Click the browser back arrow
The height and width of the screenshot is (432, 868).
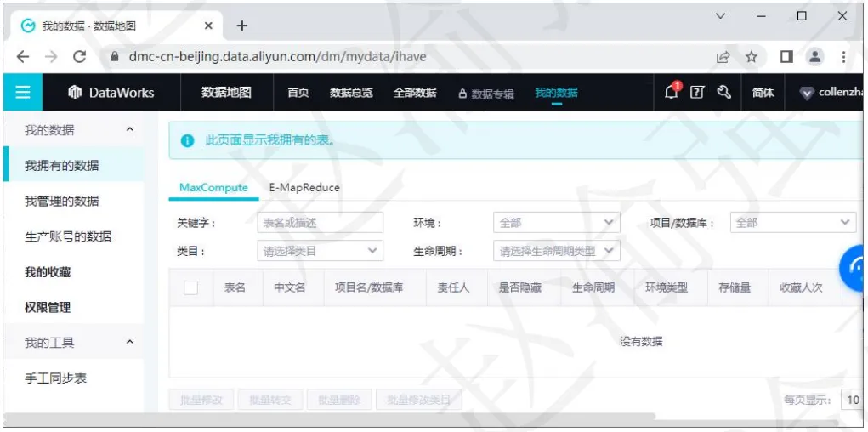tap(23, 56)
